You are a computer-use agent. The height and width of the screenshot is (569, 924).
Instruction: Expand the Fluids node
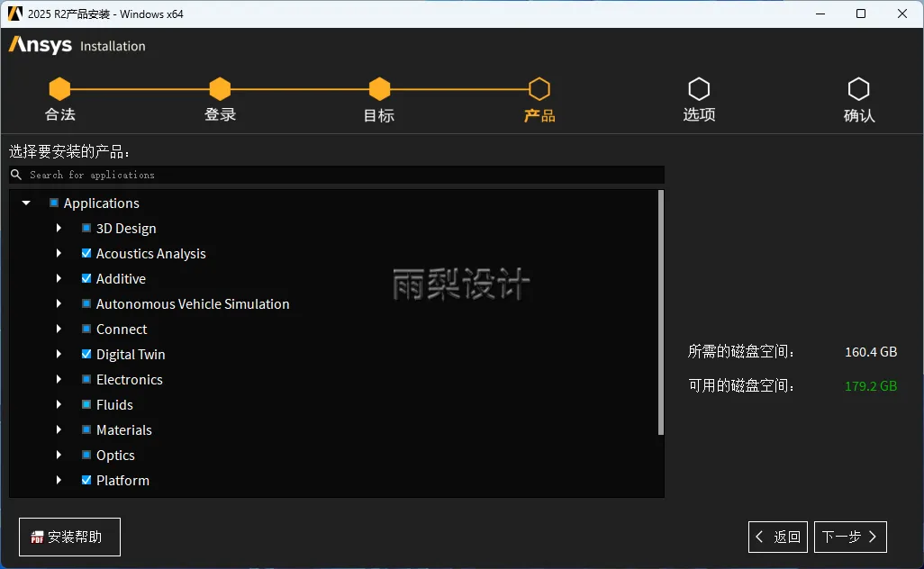[59, 404]
